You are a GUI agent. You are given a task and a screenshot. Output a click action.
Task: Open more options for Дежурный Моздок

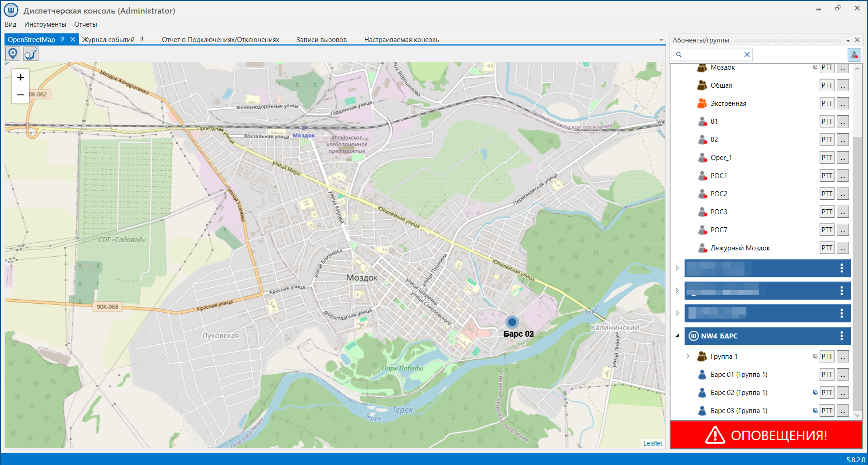(x=843, y=248)
